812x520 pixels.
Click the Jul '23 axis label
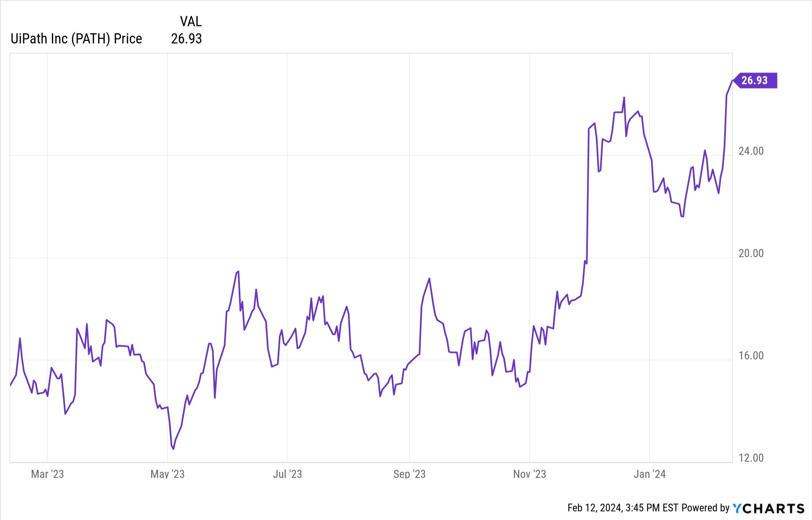coord(287,474)
